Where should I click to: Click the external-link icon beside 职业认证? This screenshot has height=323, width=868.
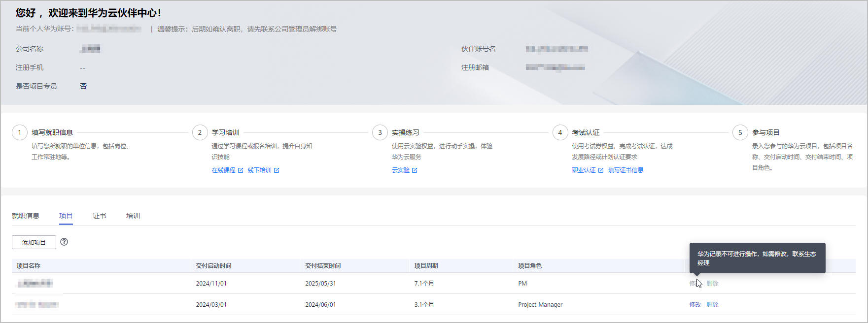coord(601,170)
